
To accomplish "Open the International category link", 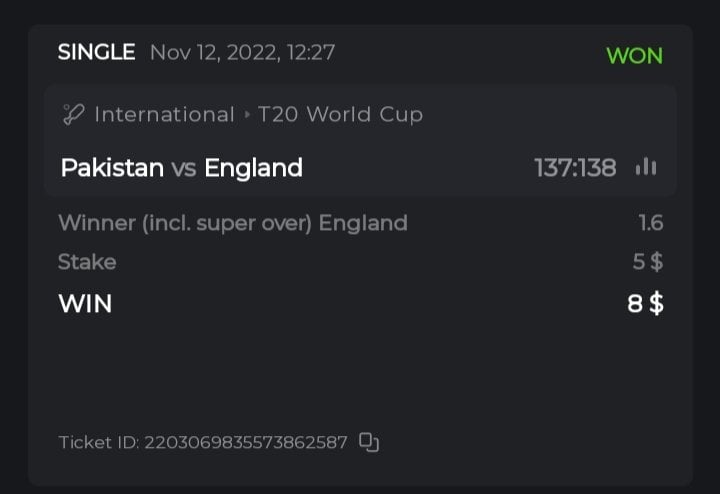I will pos(164,115).
